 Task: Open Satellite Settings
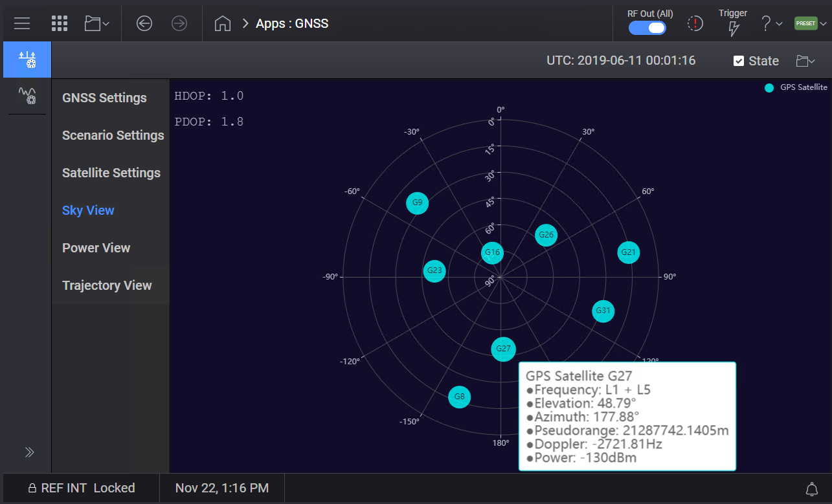coord(111,173)
